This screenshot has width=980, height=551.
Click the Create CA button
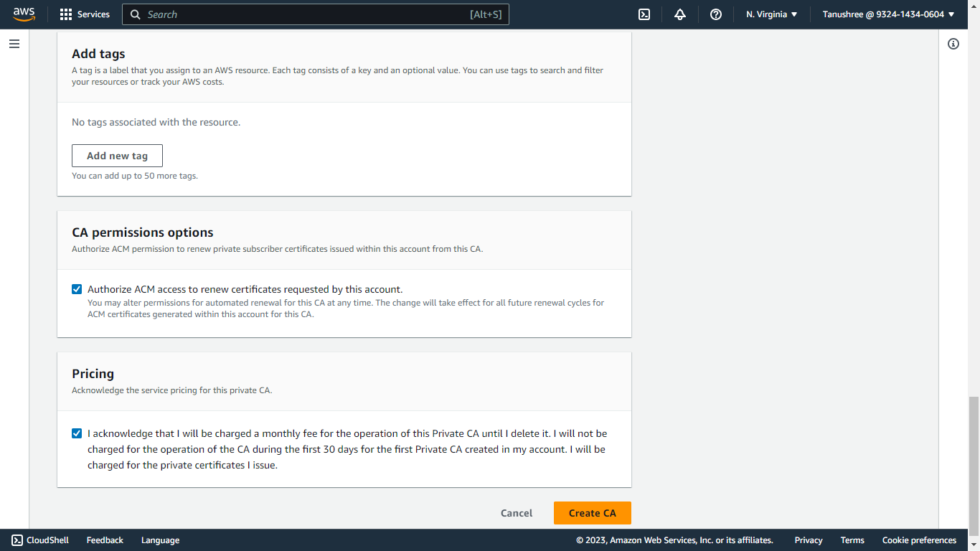click(x=593, y=513)
